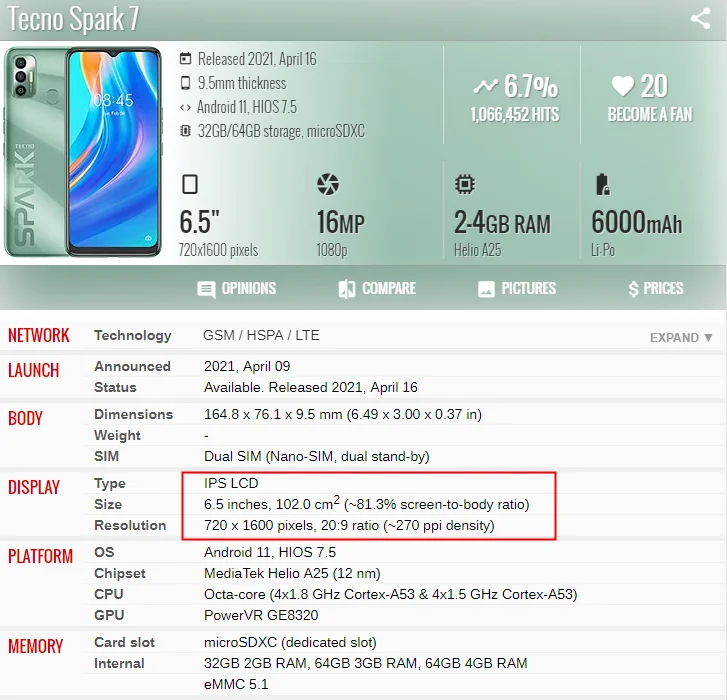Viewport: 727px width, 700px height.
Task: Click the '2021, April 09' announced date
Action: point(247,366)
